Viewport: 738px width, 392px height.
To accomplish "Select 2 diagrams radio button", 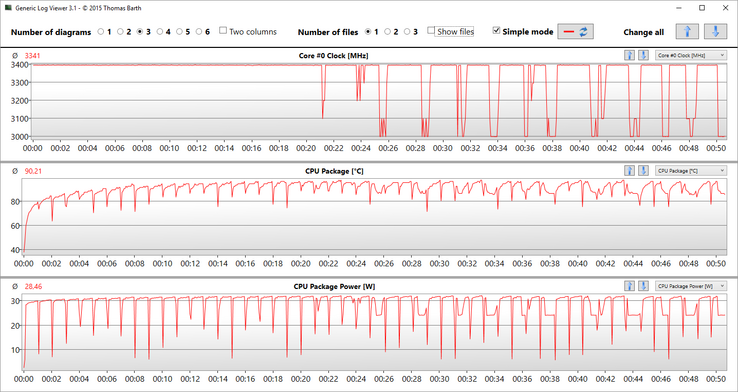I will pos(120,32).
